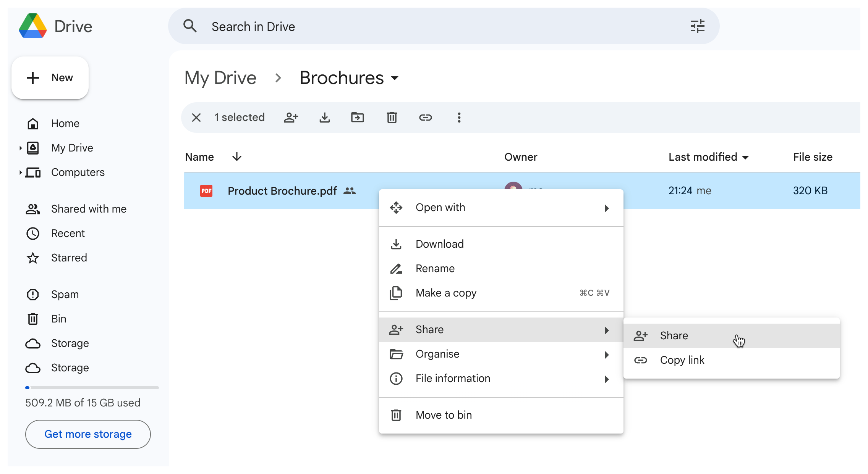The width and height of the screenshot is (868, 474).
Task: Select Make a copy from the context menu
Action: click(x=445, y=293)
